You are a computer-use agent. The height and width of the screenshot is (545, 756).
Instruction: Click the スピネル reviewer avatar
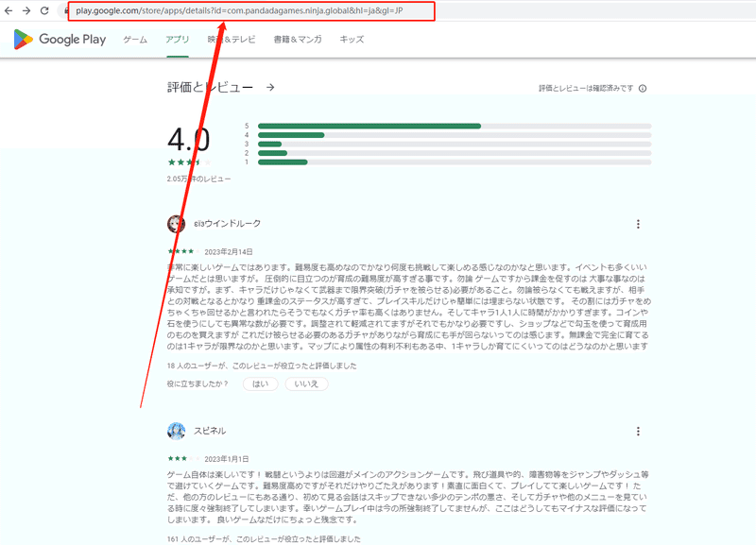click(x=176, y=431)
